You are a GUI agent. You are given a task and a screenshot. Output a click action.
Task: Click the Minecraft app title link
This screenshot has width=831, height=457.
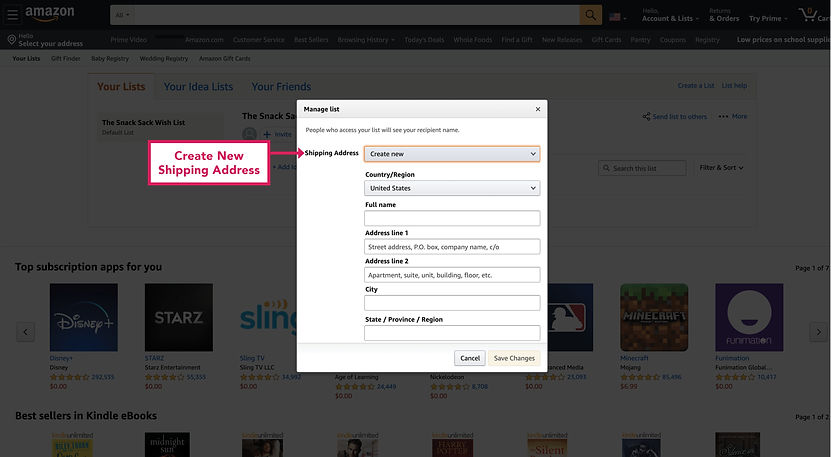click(x=634, y=358)
